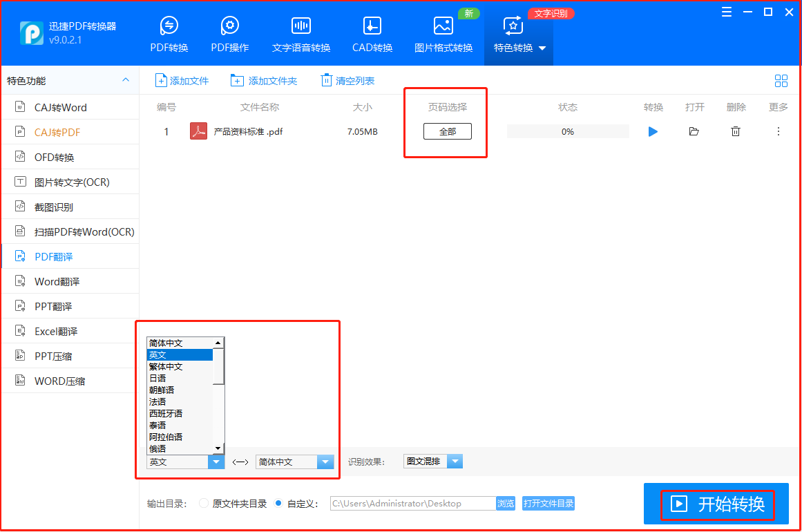Click the 全部 page selection button
802x532 pixels.
click(x=448, y=131)
